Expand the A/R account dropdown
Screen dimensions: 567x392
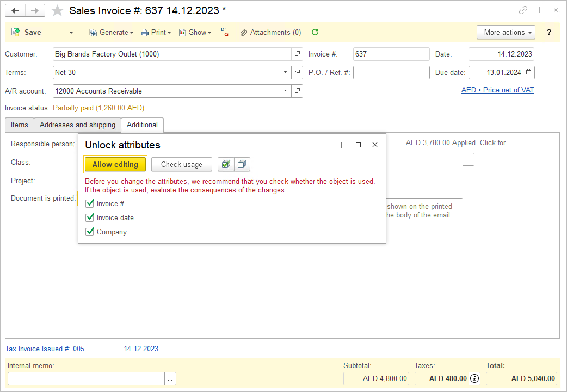point(286,91)
